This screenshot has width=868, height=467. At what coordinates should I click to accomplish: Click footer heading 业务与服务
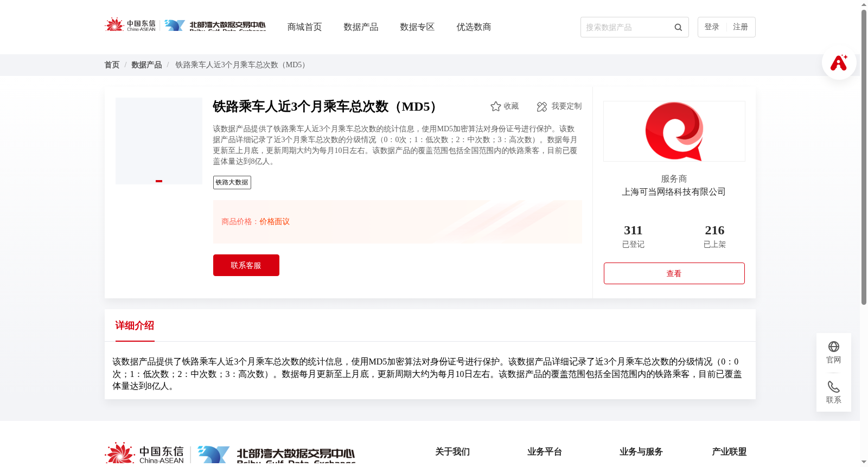[x=641, y=452]
